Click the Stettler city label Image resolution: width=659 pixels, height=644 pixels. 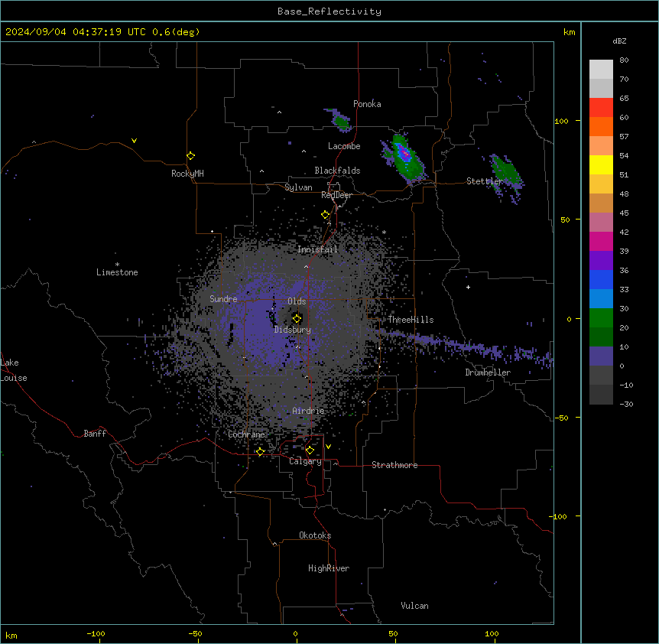[x=485, y=181]
